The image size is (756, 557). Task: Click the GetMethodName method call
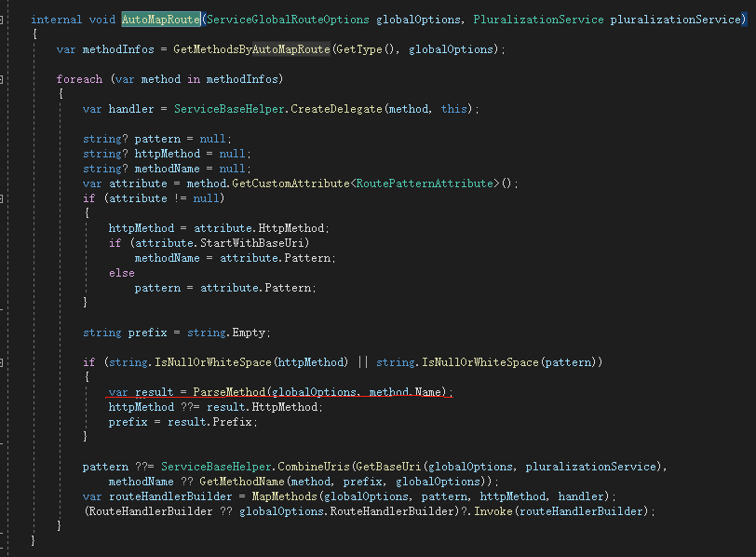click(x=242, y=482)
